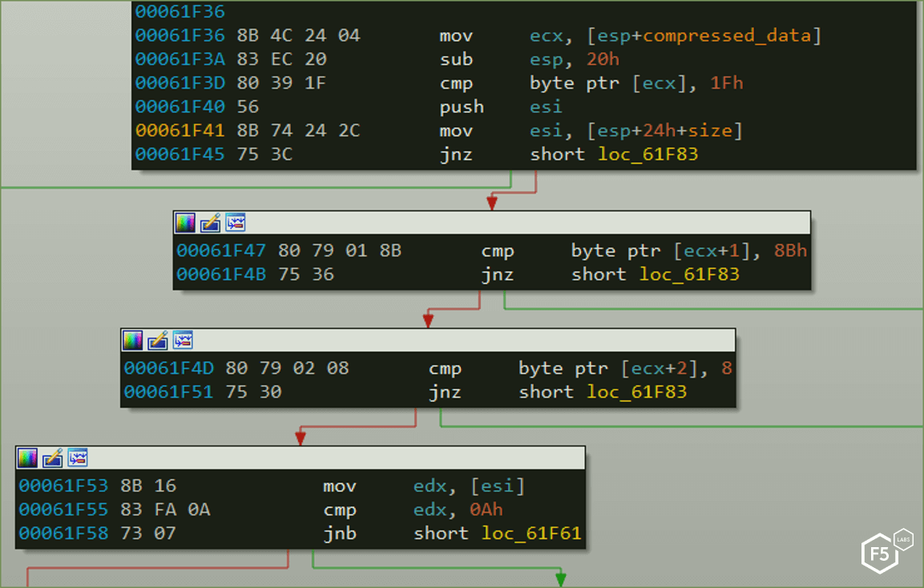Viewport: 924px width, 588px height.
Task: Select the 1Fh operand in the first cmp
Action: pyautogui.click(x=724, y=83)
